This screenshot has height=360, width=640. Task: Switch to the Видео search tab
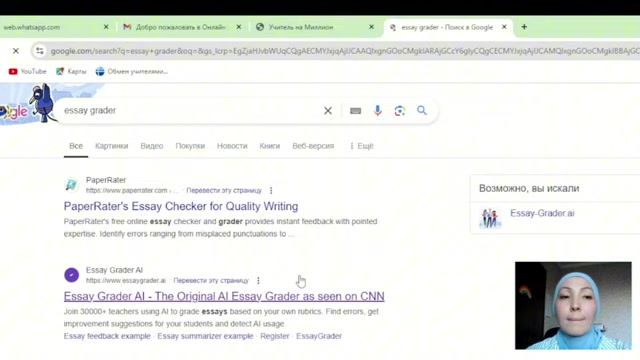[152, 146]
